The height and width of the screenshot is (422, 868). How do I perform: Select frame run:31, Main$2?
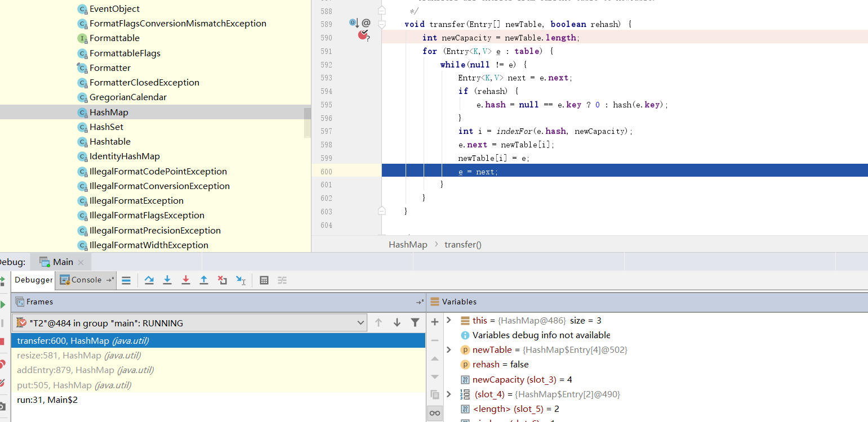click(x=218, y=399)
